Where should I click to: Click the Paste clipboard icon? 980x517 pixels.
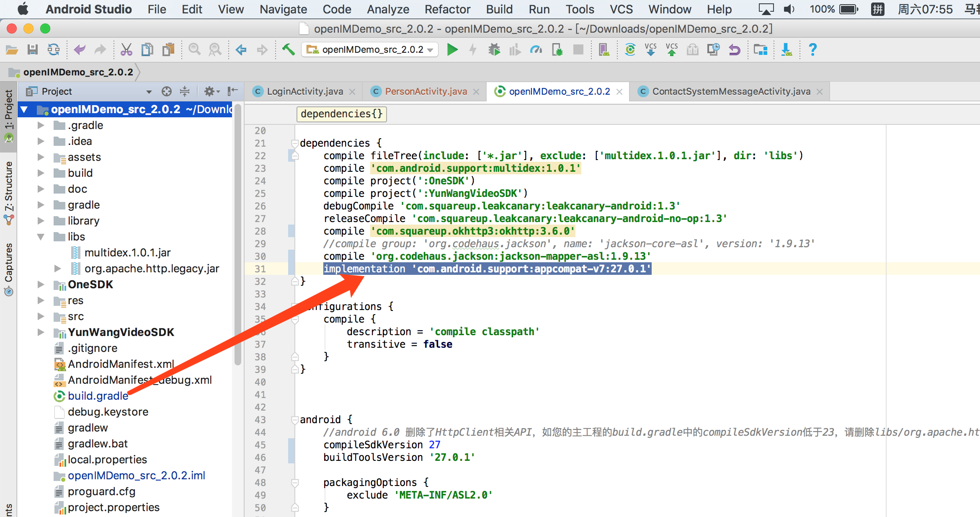(x=168, y=50)
